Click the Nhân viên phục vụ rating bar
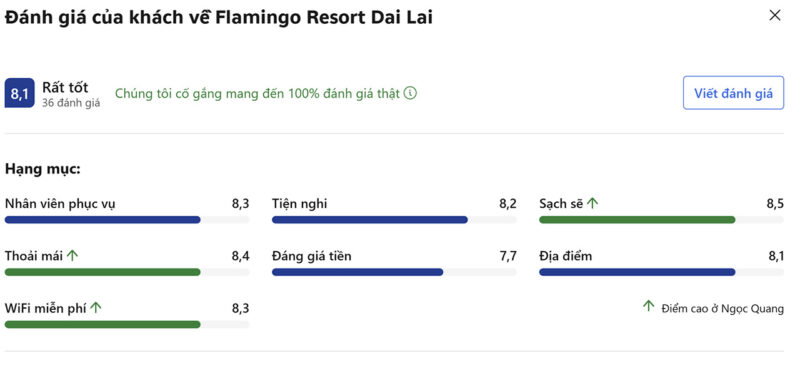 point(127,219)
